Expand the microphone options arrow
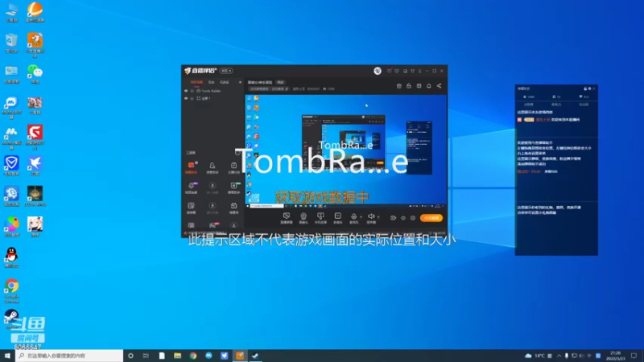644x362 pixels. pyautogui.click(x=361, y=216)
